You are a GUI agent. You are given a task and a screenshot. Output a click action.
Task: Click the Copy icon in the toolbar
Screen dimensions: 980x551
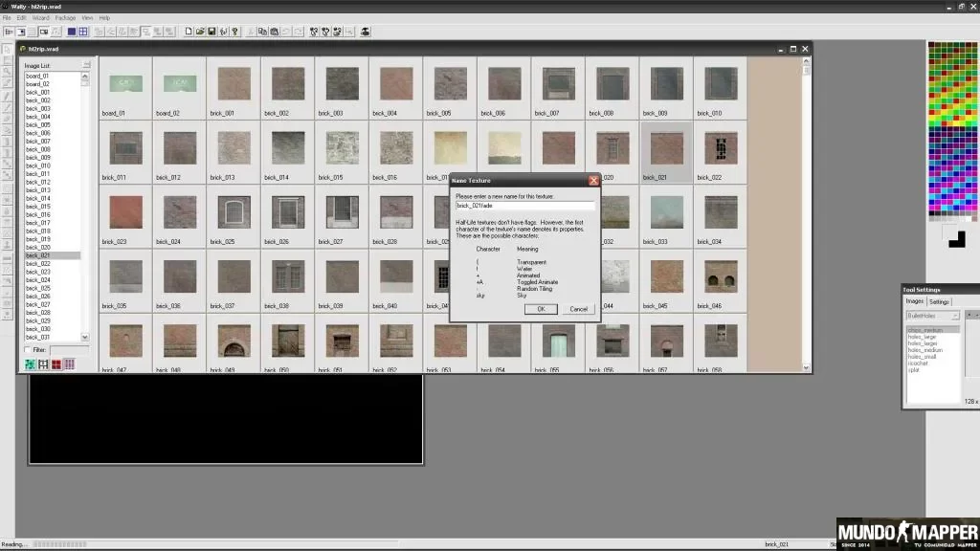click(x=262, y=32)
